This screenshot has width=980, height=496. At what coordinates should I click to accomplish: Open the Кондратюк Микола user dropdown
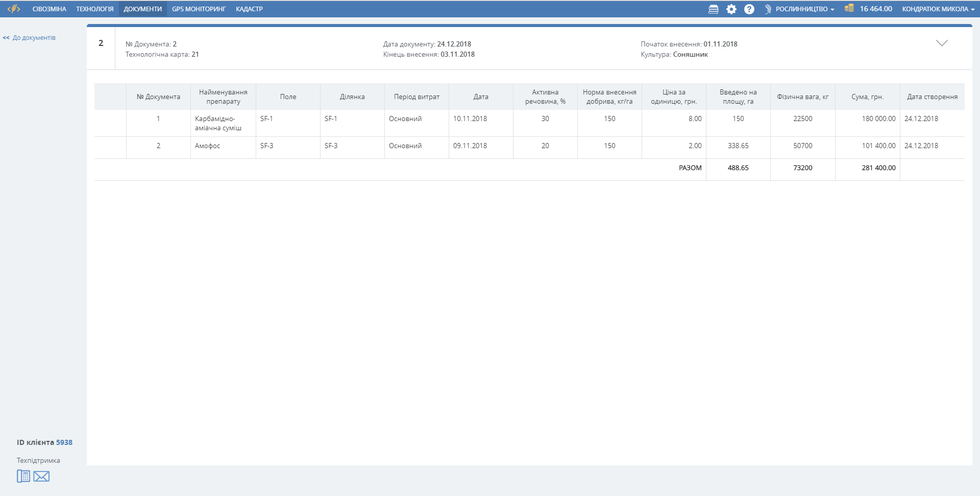pyautogui.click(x=938, y=9)
